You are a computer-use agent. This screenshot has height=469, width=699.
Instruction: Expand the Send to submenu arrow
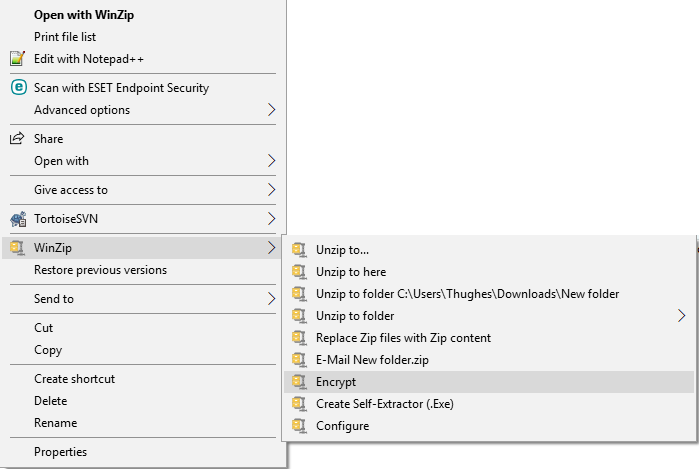pos(271,299)
